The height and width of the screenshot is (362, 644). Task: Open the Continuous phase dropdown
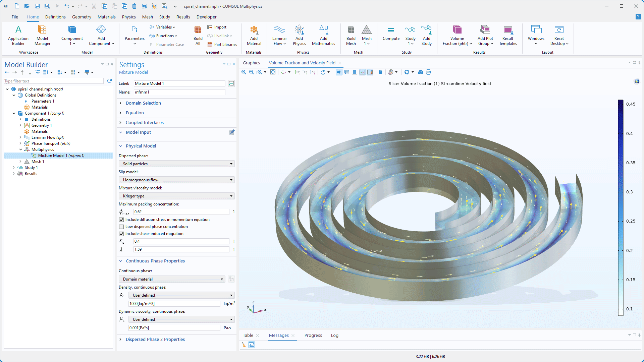[172, 279]
